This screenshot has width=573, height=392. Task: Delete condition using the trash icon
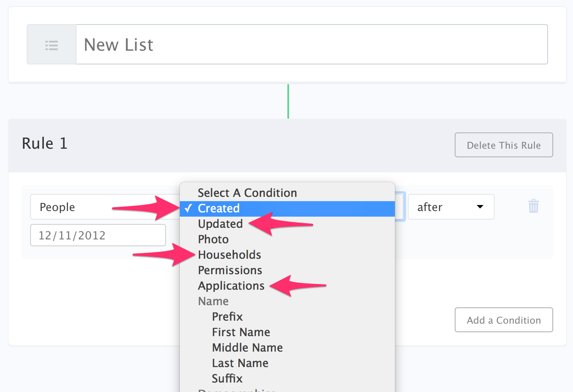533,206
